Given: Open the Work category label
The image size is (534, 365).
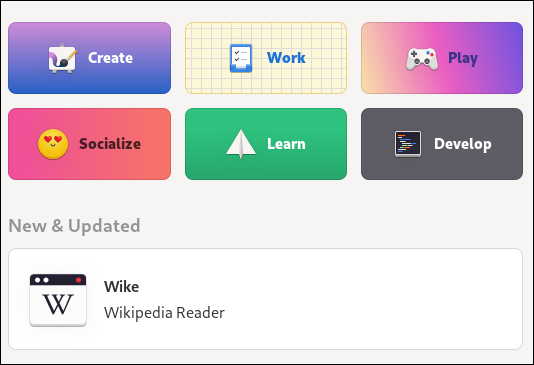Looking at the screenshot, I should point(286,58).
